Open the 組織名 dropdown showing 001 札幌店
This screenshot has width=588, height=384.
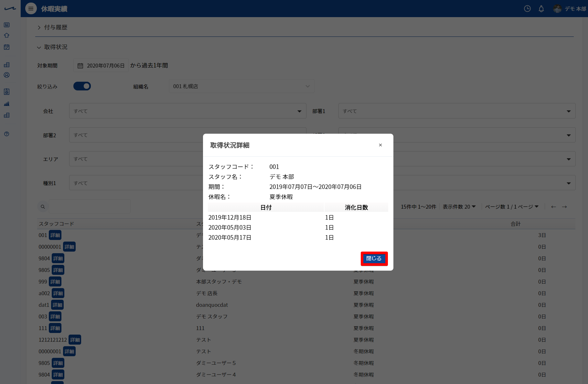241,86
